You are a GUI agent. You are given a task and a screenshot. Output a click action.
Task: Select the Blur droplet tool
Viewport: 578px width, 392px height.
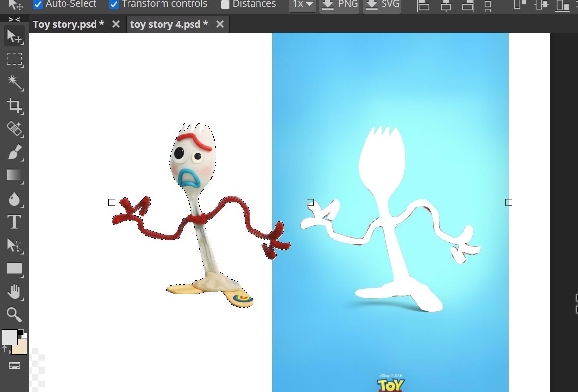click(x=14, y=198)
